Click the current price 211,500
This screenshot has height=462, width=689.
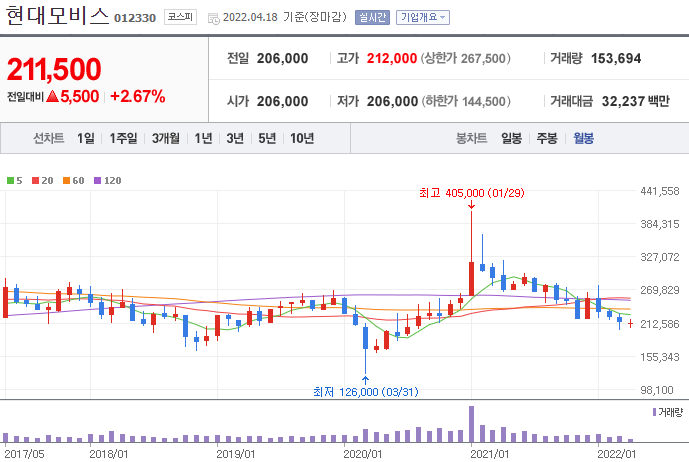54,69
